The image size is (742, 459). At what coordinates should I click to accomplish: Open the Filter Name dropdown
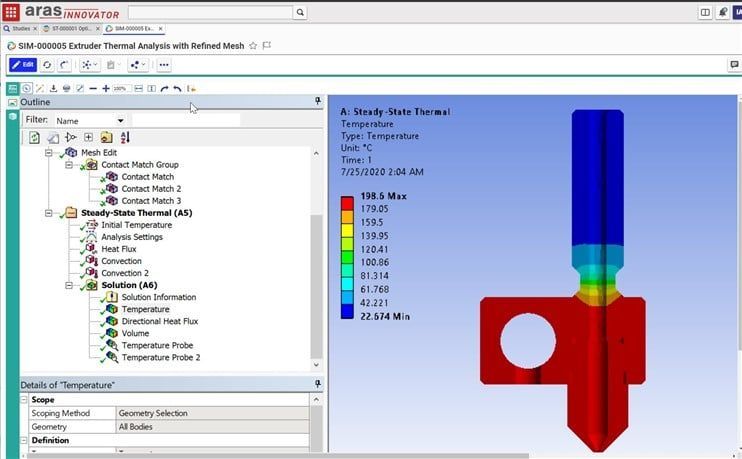[x=120, y=121]
